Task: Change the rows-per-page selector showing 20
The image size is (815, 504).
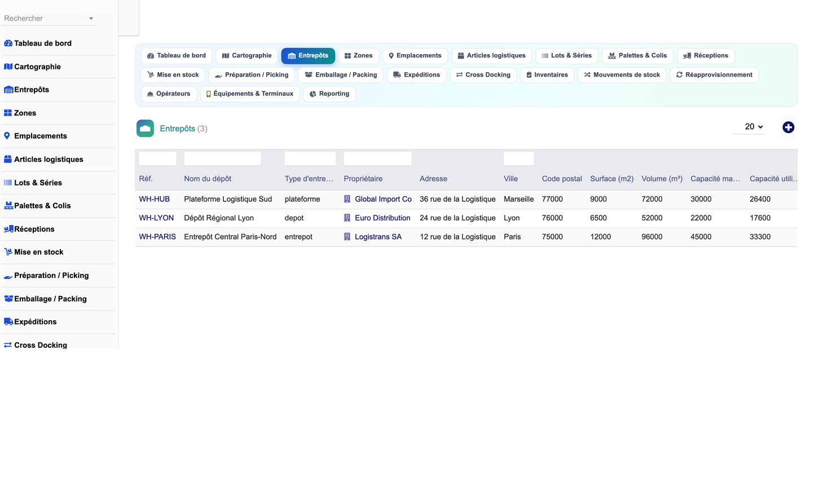Action: (749, 127)
